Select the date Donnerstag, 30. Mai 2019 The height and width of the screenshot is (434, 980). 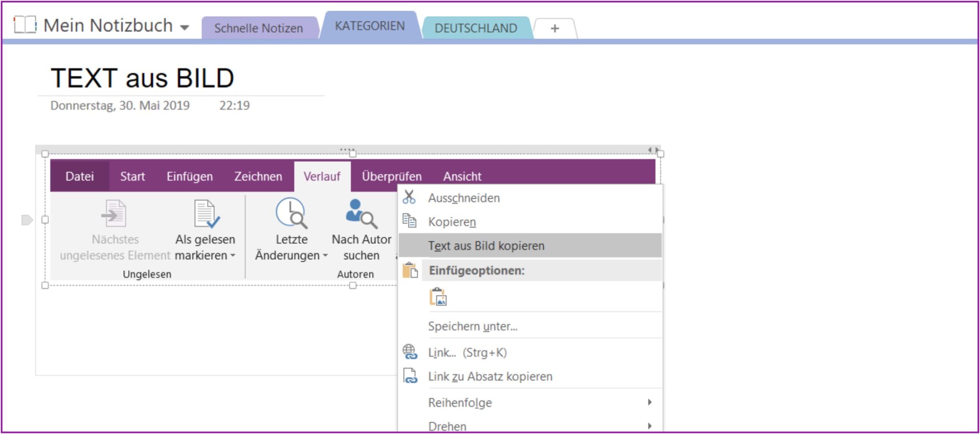pyautogui.click(x=120, y=105)
